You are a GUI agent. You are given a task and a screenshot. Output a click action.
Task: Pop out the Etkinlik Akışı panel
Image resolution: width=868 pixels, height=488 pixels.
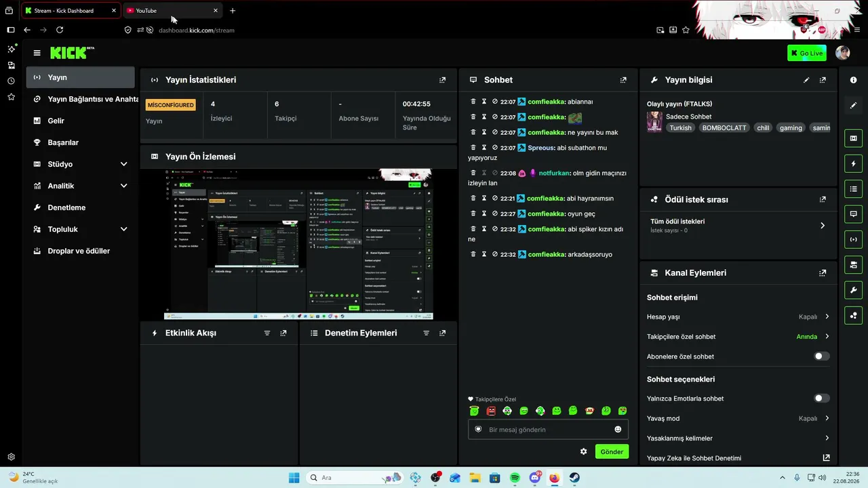pyautogui.click(x=283, y=333)
